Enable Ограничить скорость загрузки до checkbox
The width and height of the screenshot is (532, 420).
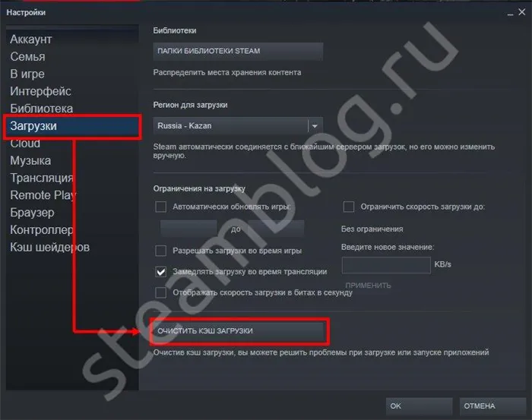click(x=349, y=207)
